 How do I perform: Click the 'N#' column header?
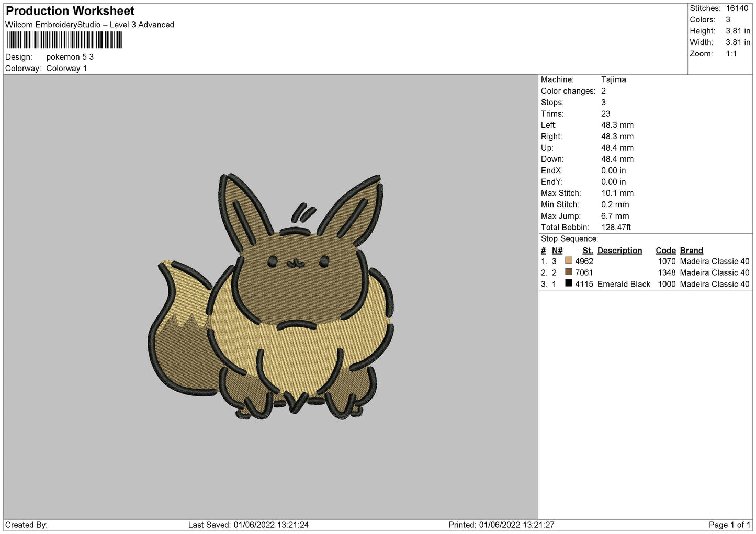pyautogui.click(x=557, y=251)
